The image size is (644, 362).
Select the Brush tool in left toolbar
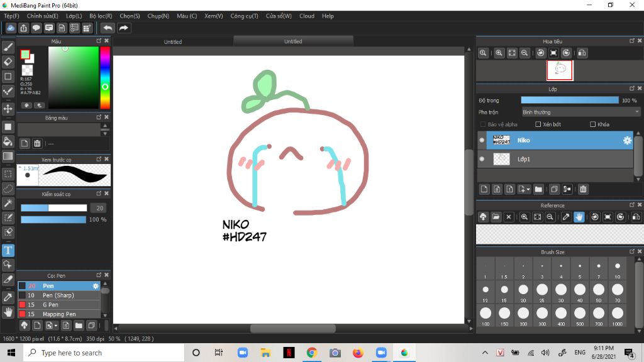pyautogui.click(x=8, y=47)
